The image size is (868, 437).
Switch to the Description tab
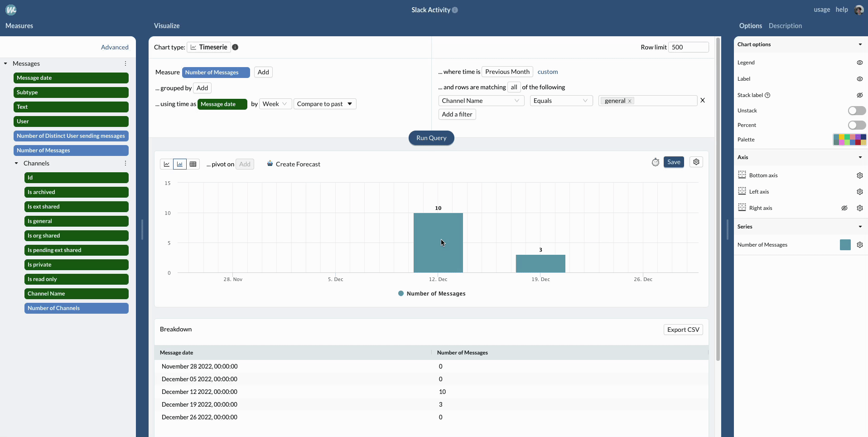coord(785,26)
